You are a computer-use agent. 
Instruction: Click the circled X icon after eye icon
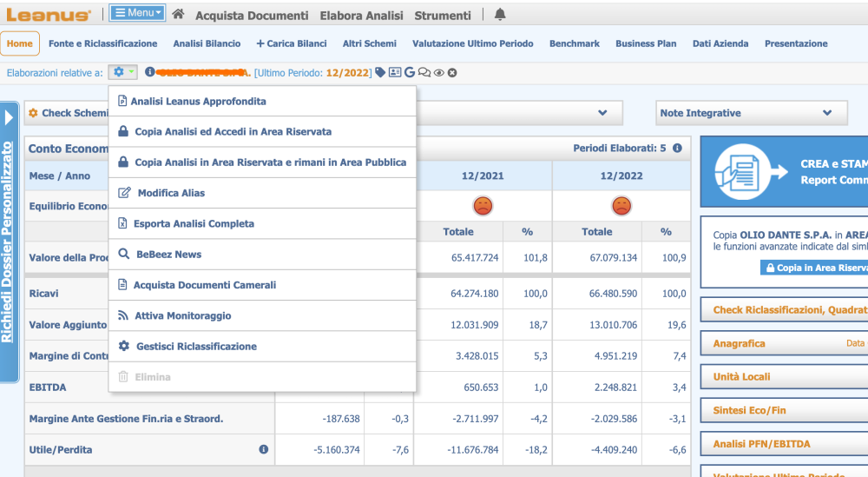[452, 72]
